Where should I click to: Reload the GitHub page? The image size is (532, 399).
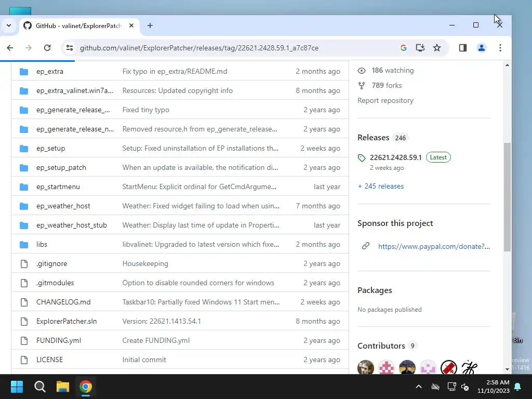47,48
